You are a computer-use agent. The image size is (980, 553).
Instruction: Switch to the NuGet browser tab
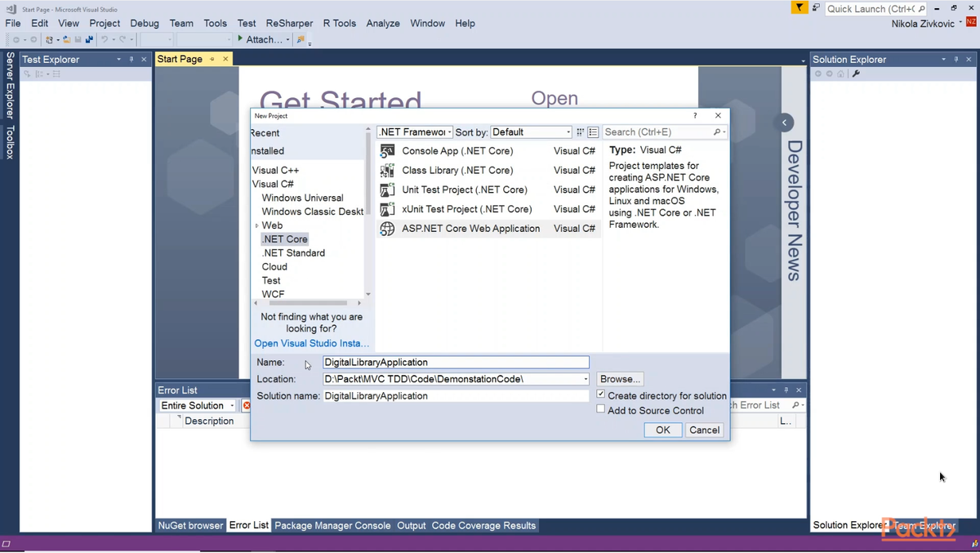[190, 526]
